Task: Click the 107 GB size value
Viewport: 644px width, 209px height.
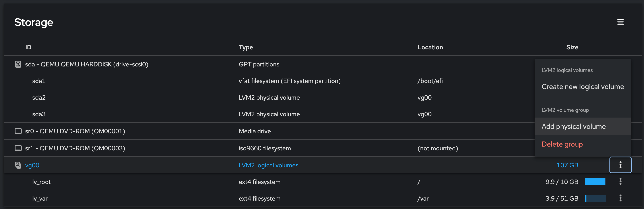Action: click(567, 165)
